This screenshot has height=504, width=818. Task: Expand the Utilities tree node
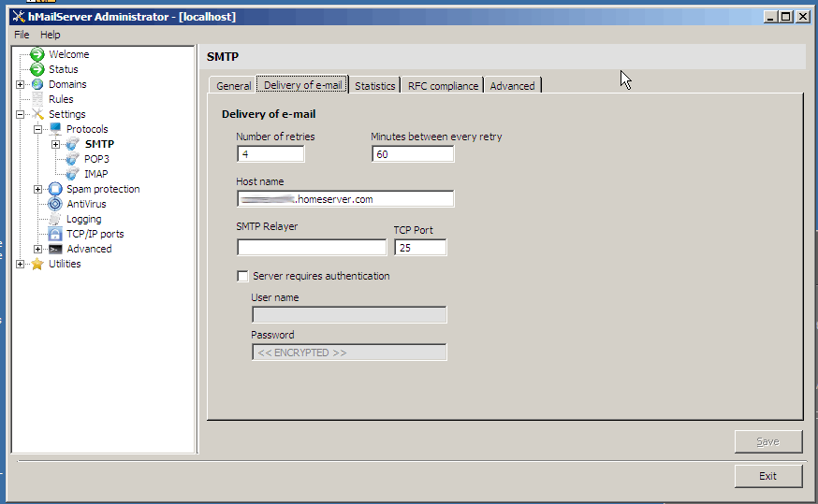tap(20, 265)
